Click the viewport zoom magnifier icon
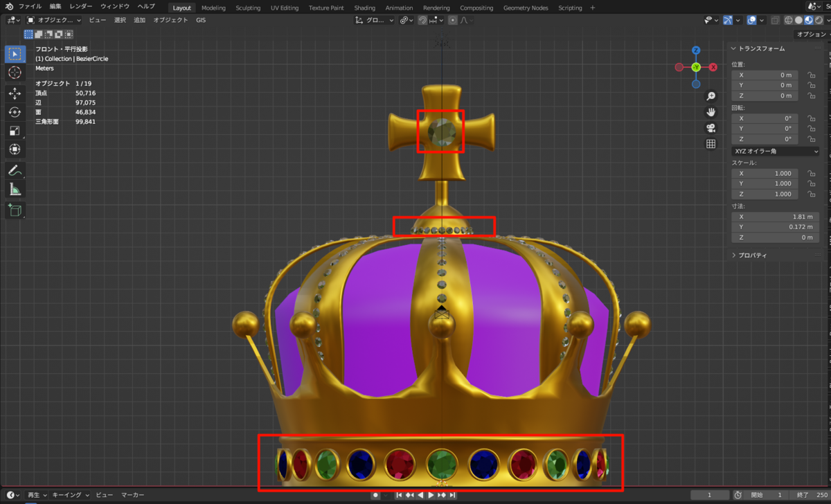This screenshot has width=831, height=504. tap(711, 96)
